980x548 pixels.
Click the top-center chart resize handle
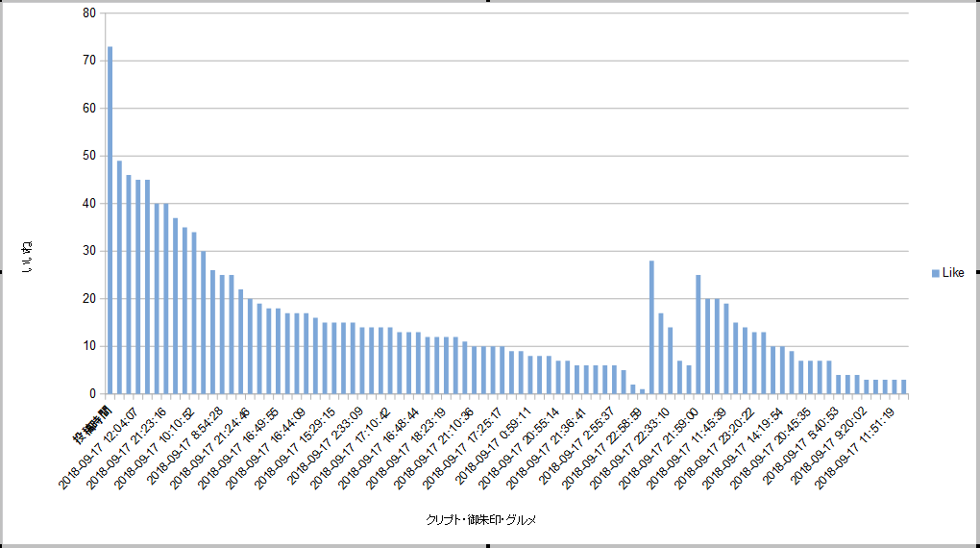pyautogui.click(x=490, y=2)
